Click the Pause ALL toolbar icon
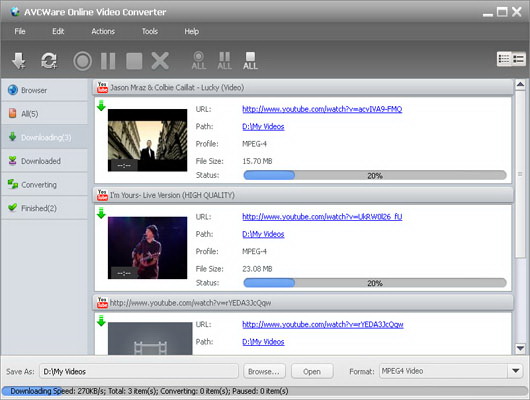This screenshot has width=530, height=400. pyautogui.click(x=224, y=61)
